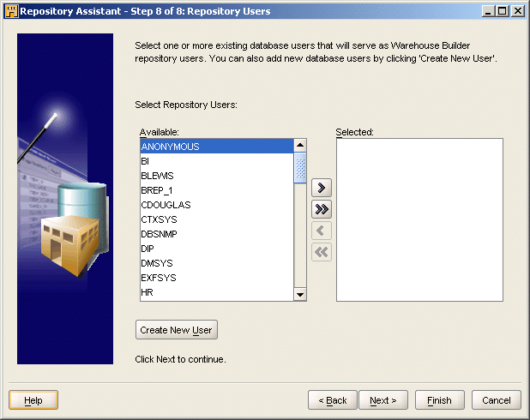The height and width of the screenshot is (420, 530).
Task: Select the DBSNMP user
Action: (x=217, y=234)
